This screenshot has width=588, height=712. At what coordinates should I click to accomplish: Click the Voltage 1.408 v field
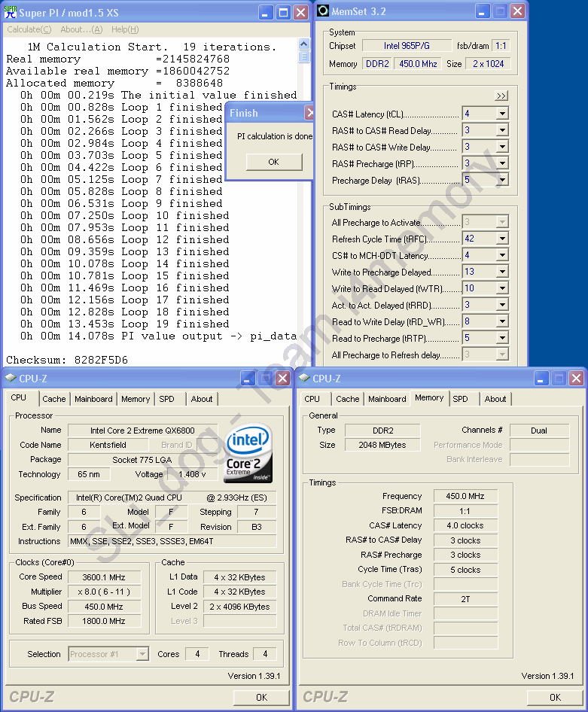(192, 474)
